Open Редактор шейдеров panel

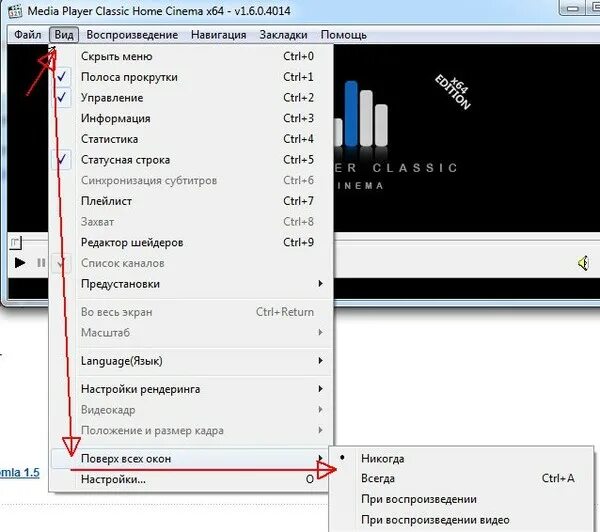tap(191, 242)
